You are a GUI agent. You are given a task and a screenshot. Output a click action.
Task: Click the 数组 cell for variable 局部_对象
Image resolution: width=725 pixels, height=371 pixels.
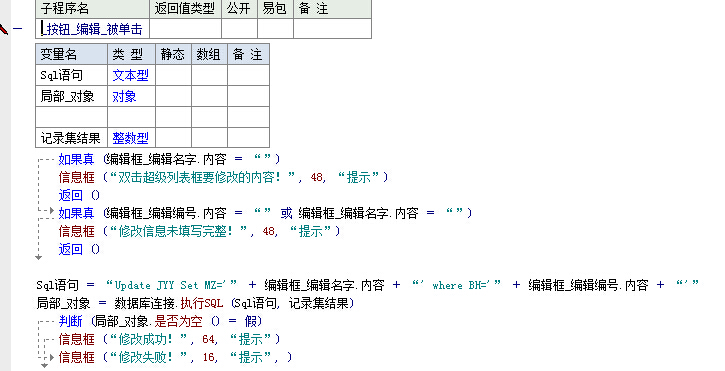click(209, 96)
